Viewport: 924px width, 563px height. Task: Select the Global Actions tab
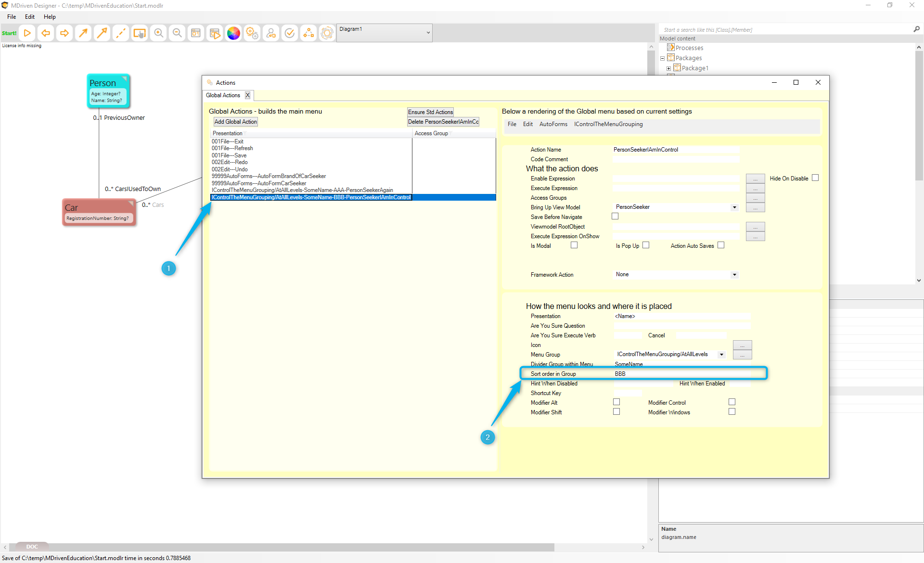223,95
